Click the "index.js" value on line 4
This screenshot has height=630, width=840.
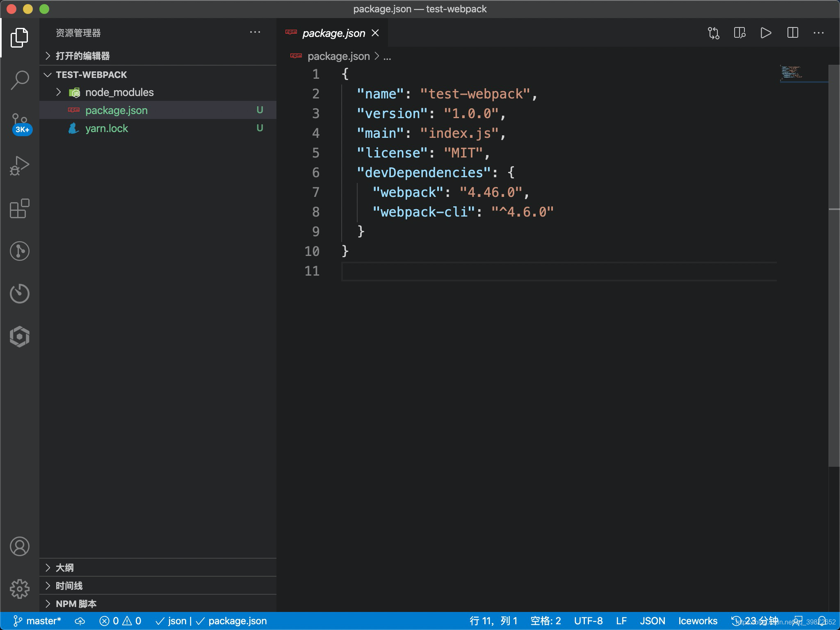click(x=459, y=133)
